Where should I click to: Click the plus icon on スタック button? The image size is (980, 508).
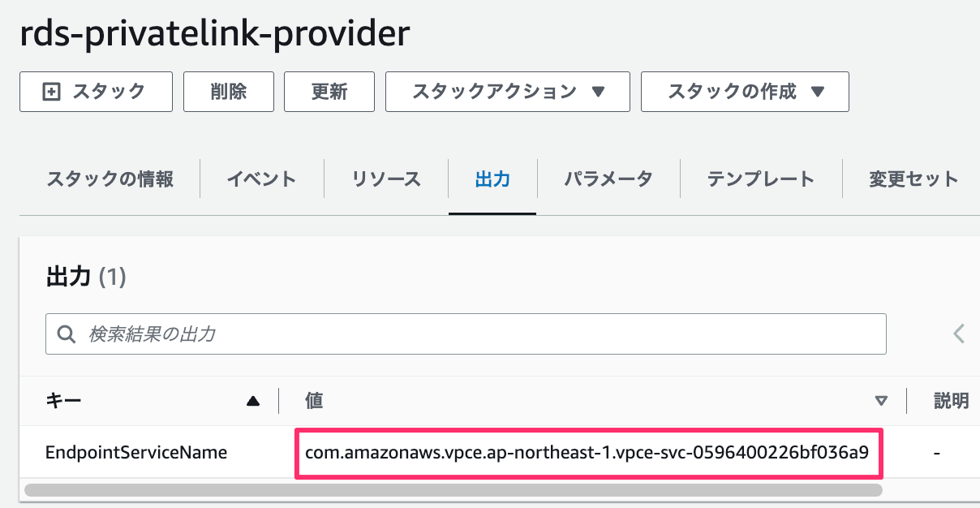click(51, 92)
